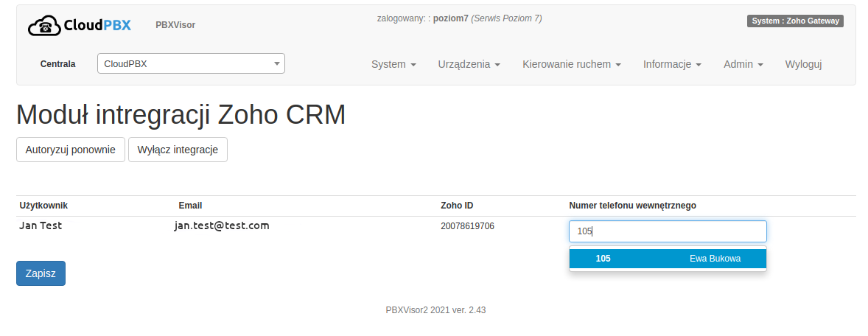The width and height of the screenshot is (868, 336).
Task: Open the PBXVisor link
Action: click(175, 25)
